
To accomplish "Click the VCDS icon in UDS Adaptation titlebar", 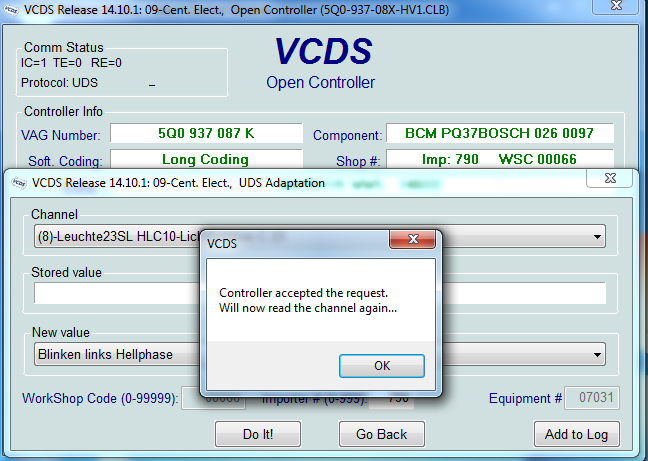I will [x=19, y=183].
